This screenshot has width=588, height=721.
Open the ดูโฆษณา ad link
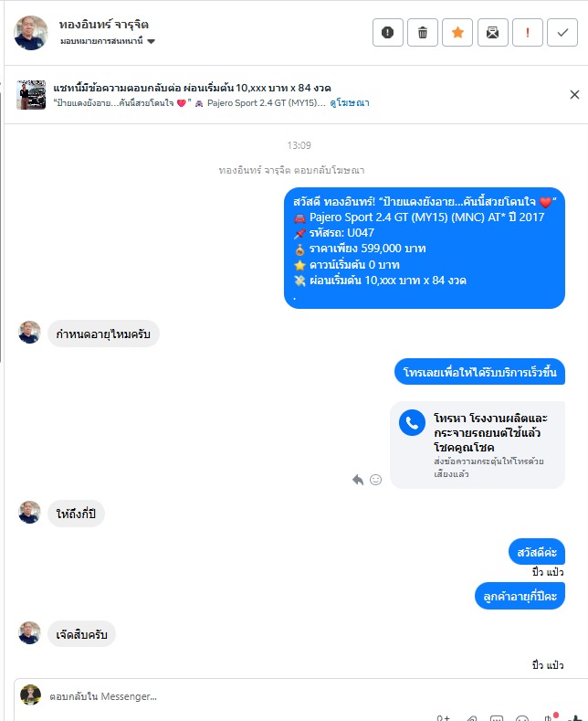(x=350, y=103)
